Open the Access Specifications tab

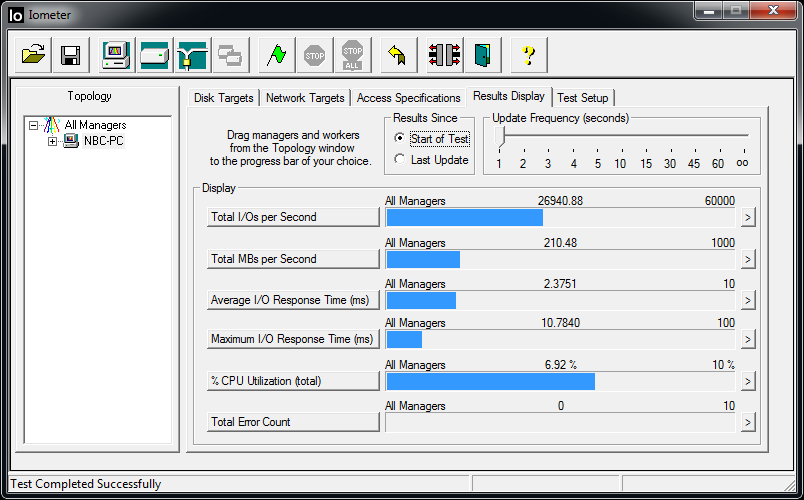click(409, 97)
